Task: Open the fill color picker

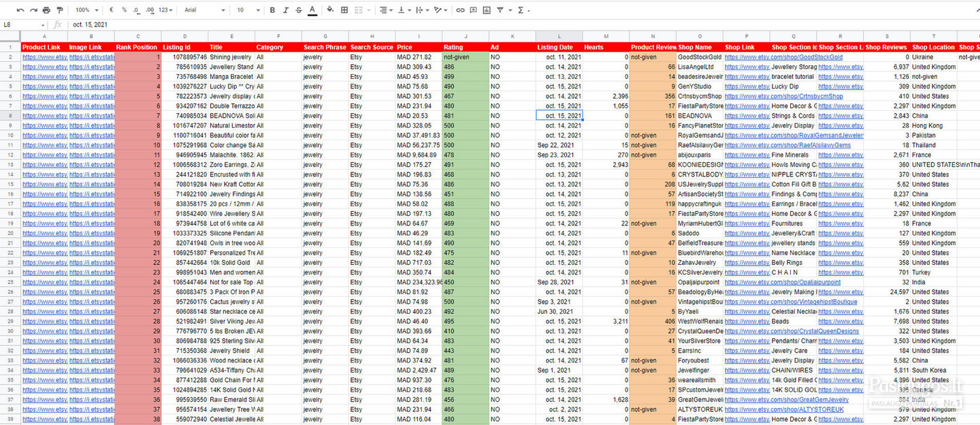Action: coord(330,10)
